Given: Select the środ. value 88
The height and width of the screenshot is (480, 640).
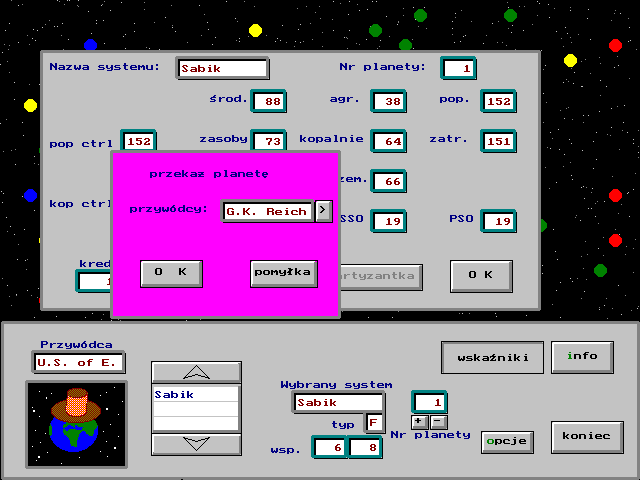Looking at the screenshot, I should tap(269, 101).
